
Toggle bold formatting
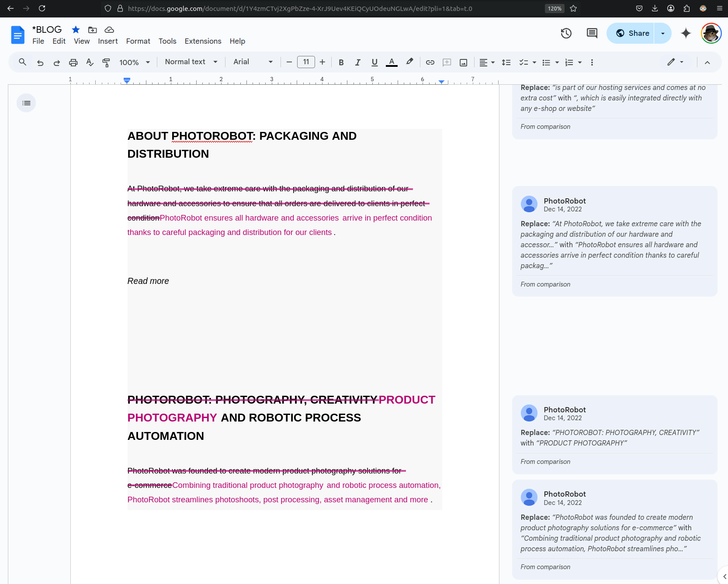click(x=341, y=62)
